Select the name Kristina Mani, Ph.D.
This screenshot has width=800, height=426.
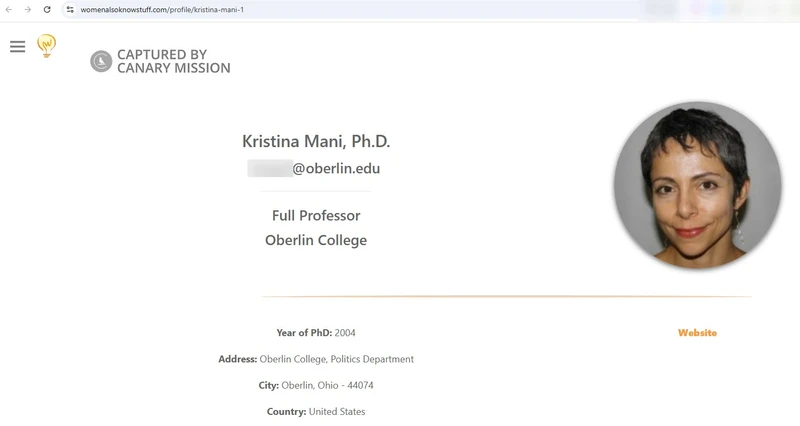[316, 141]
